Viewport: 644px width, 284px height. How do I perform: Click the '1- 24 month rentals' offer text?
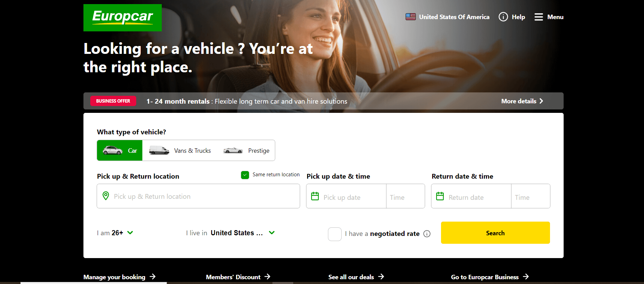pyautogui.click(x=178, y=101)
